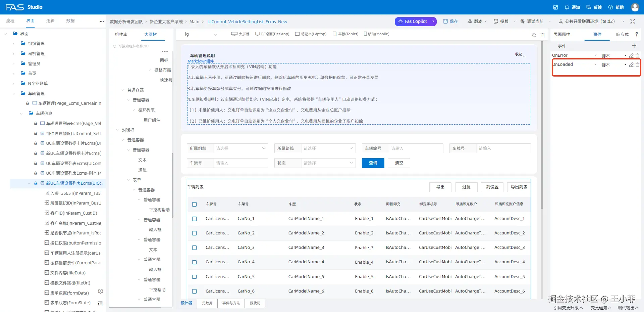644x312 pixels.
Task: Click the 列设置 button
Action: (x=492, y=187)
